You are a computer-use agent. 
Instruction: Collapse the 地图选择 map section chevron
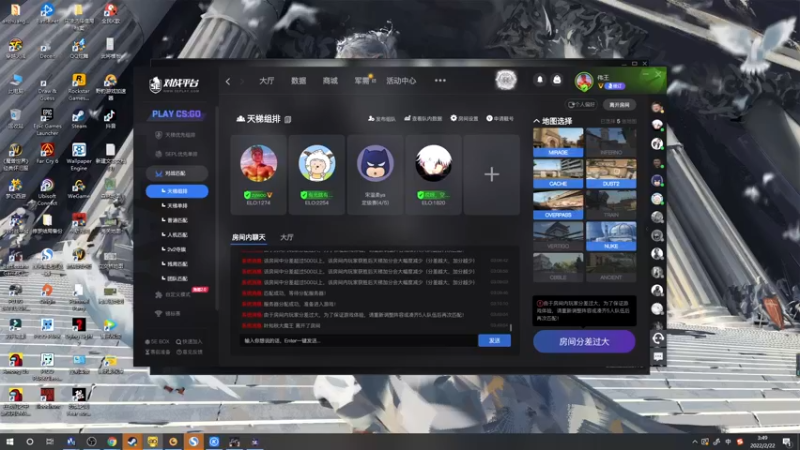tap(536, 121)
